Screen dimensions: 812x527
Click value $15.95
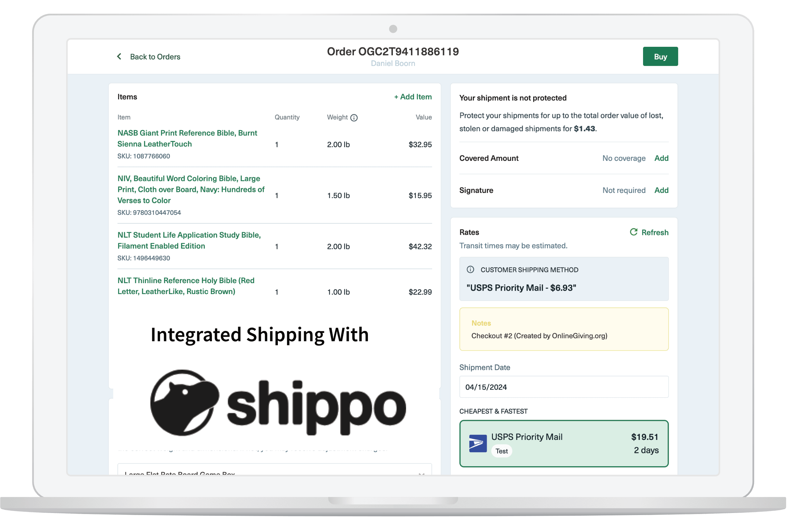(420, 195)
